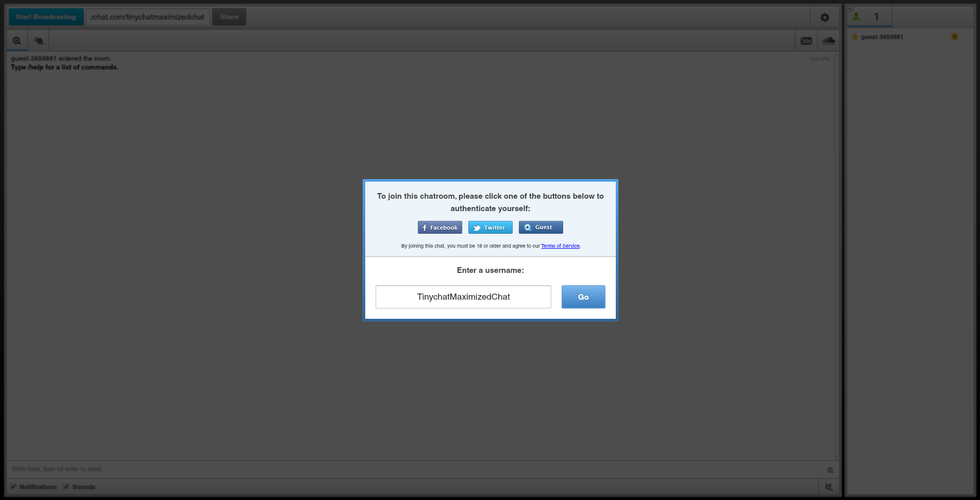Focus the username field containing TinychatMaximizedChat
Image resolution: width=980 pixels, height=500 pixels.
[x=463, y=297]
